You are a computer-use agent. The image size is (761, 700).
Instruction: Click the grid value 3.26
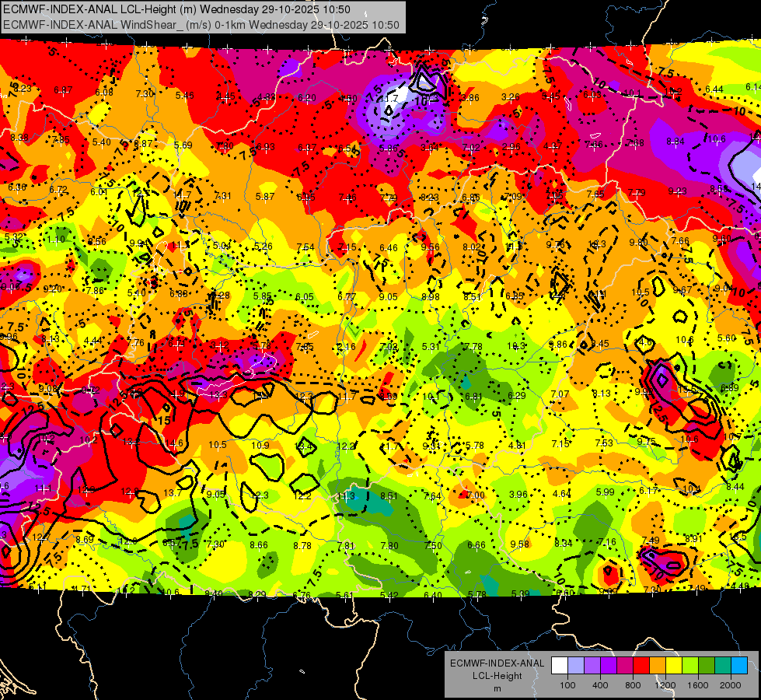pos(511,97)
